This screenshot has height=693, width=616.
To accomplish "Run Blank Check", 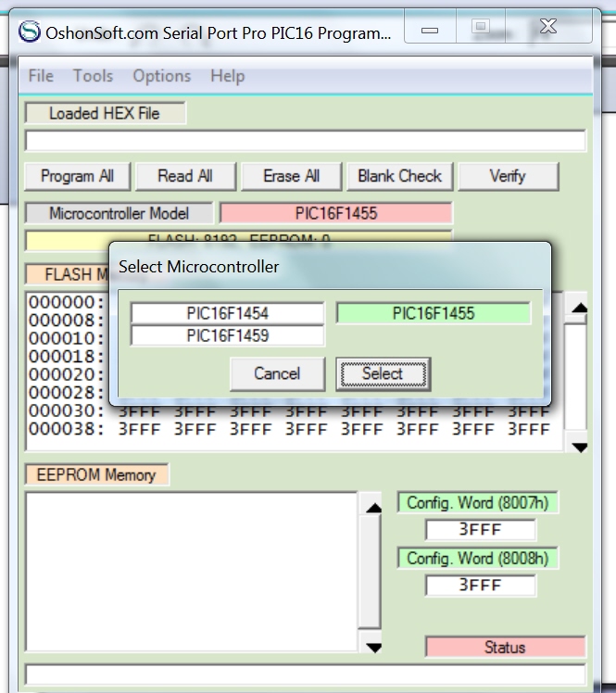I will [x=399, y=176].
